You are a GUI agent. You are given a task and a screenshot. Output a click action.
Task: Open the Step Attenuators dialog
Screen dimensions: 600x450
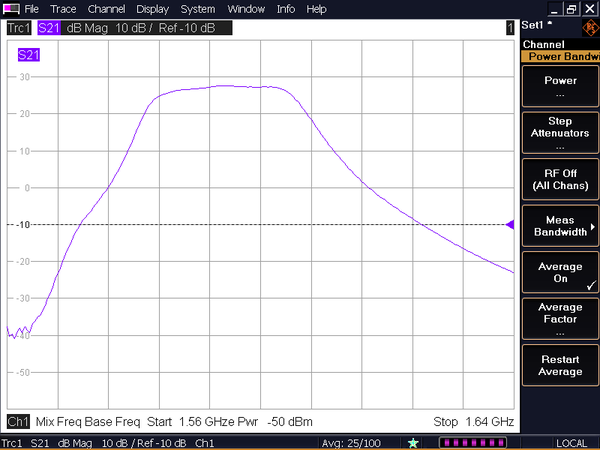[560, 133]
